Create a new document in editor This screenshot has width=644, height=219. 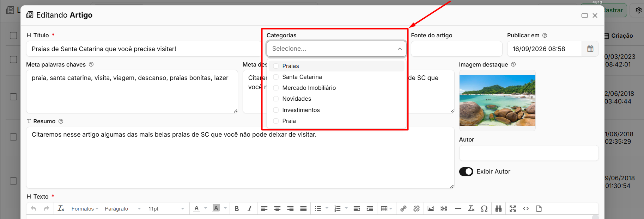click(x=539, y=209)
